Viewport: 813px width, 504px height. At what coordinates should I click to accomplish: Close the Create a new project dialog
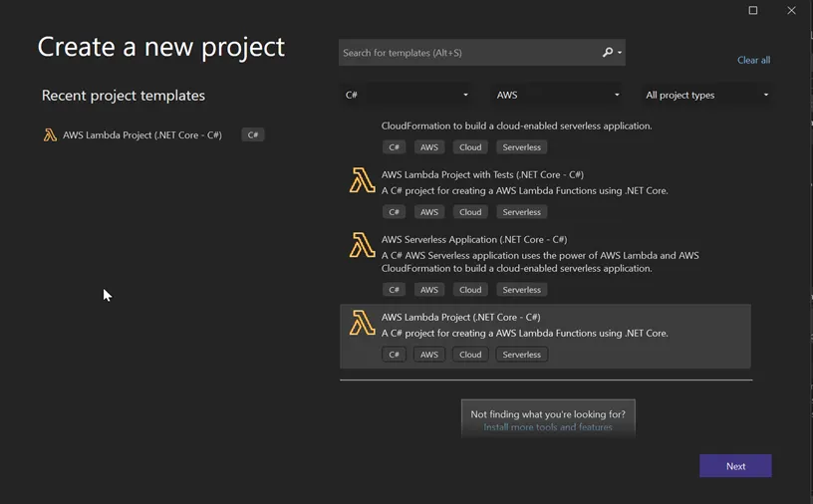pyautogui.click(x=791, y=10)
